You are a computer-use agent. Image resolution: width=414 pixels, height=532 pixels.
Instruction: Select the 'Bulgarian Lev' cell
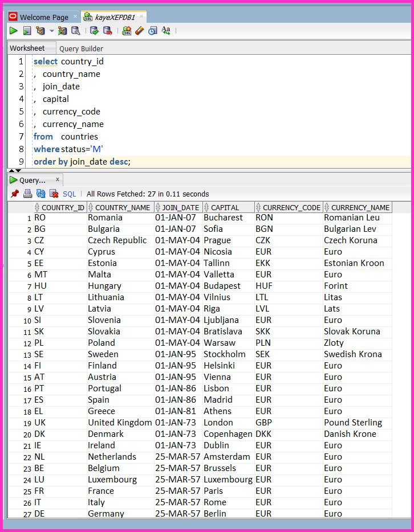(x=358, y=229)
